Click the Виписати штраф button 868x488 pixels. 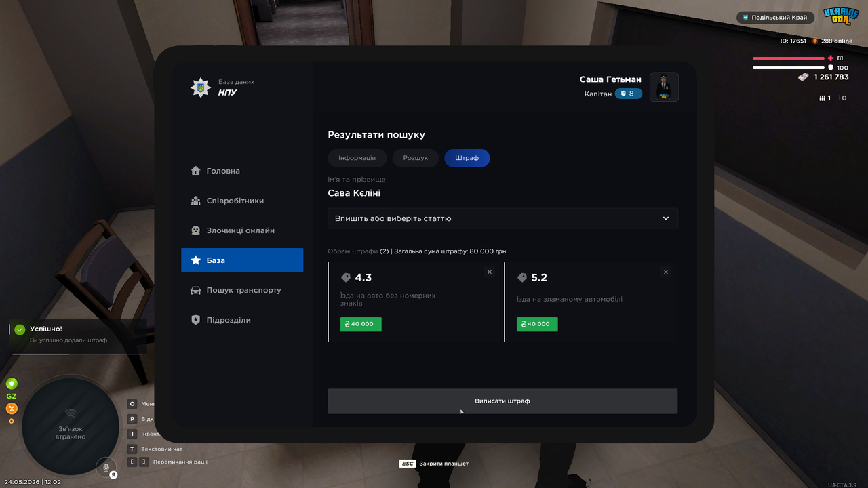tap(502, 401)
